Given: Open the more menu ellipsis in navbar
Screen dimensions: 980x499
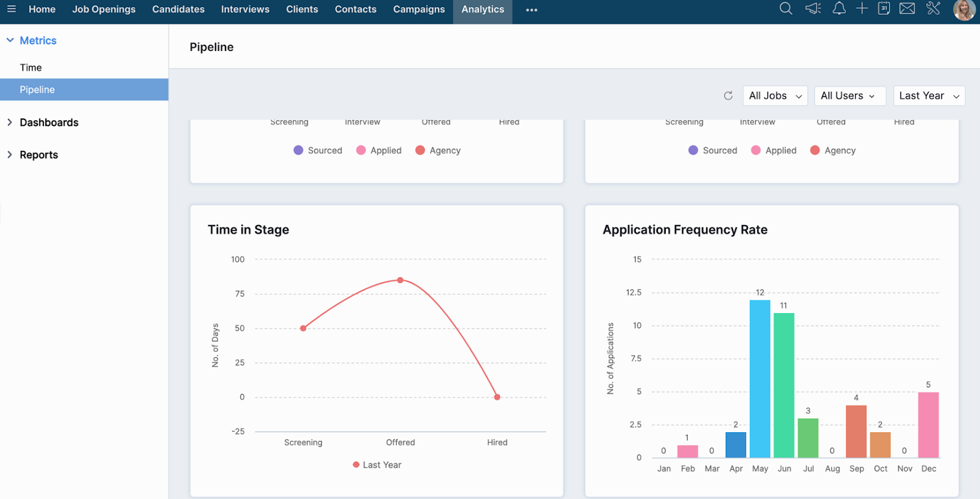Looking at the screenshot, I should [x=532, y=10].
